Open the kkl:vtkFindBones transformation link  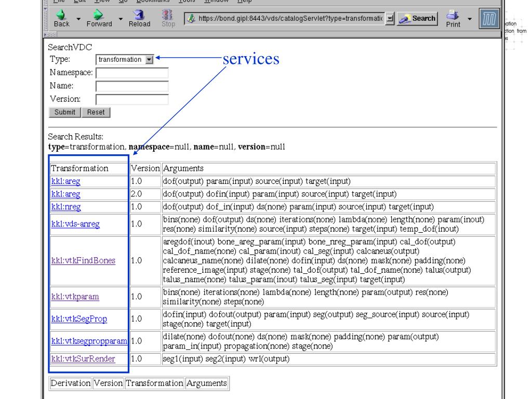(83, 261)
